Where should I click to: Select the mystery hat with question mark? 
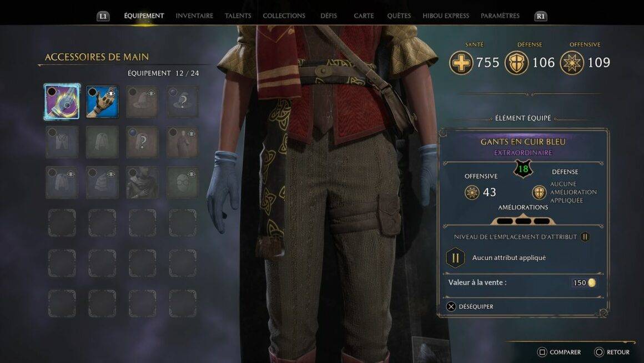182,102
